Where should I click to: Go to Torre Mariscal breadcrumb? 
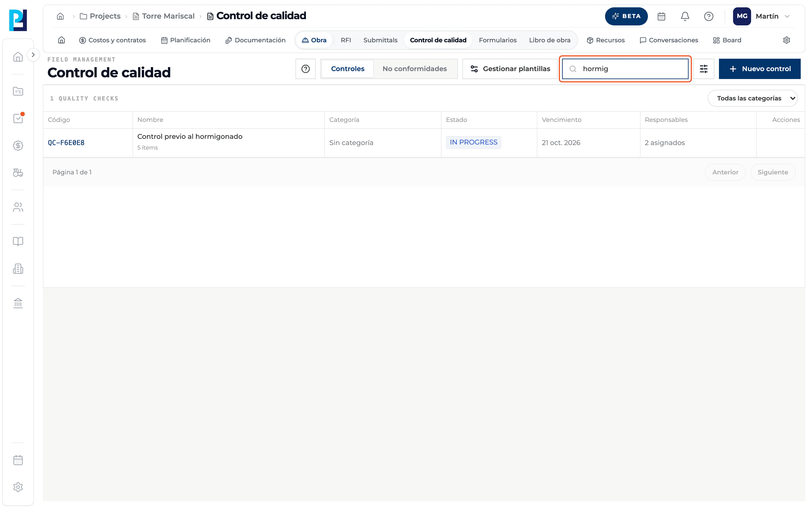[x=164, y=16]
